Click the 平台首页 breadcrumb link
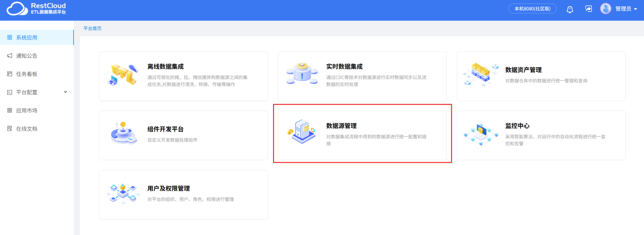 (x=93, y=28)
